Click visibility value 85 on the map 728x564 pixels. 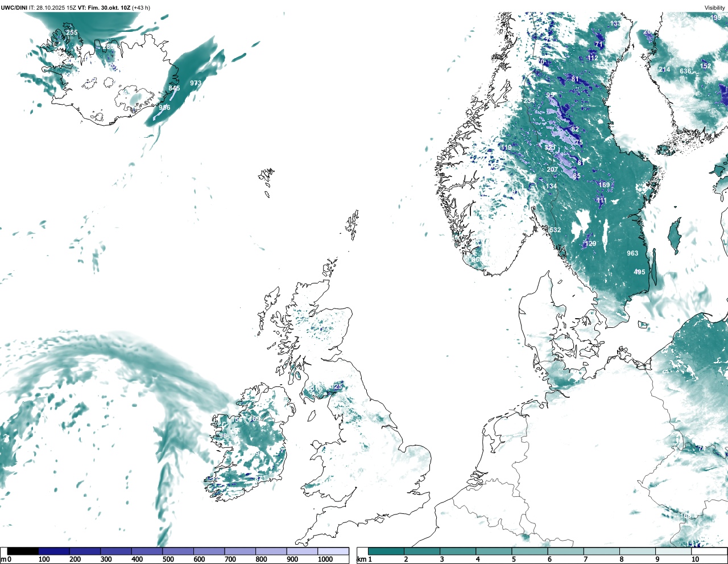click(x=577, y=176)
